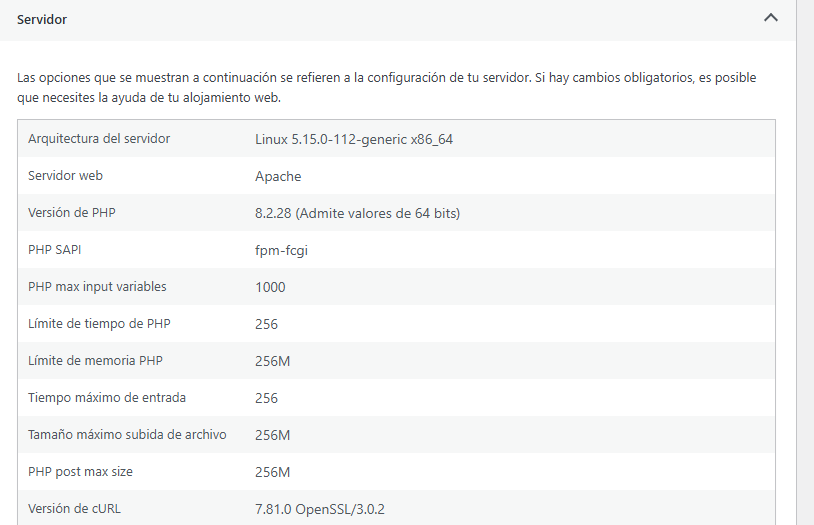Click the fpm-fcgi value
814x525 pixels.
pos(281,250)
